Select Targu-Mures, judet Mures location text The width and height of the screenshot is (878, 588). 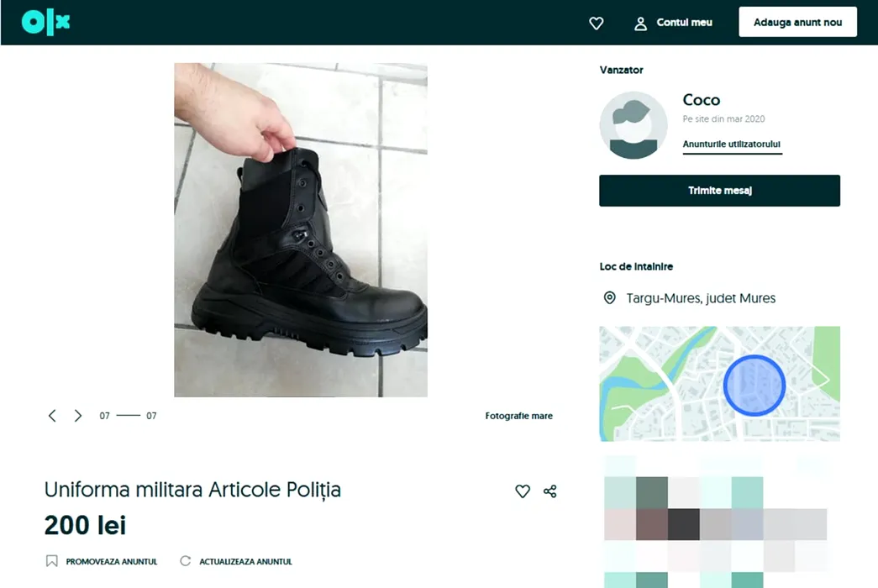701,298
